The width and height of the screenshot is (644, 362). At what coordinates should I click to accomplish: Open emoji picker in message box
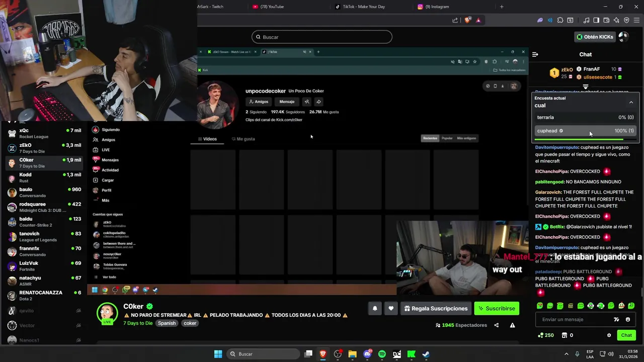pyautogui.click(x=628, y=319)
